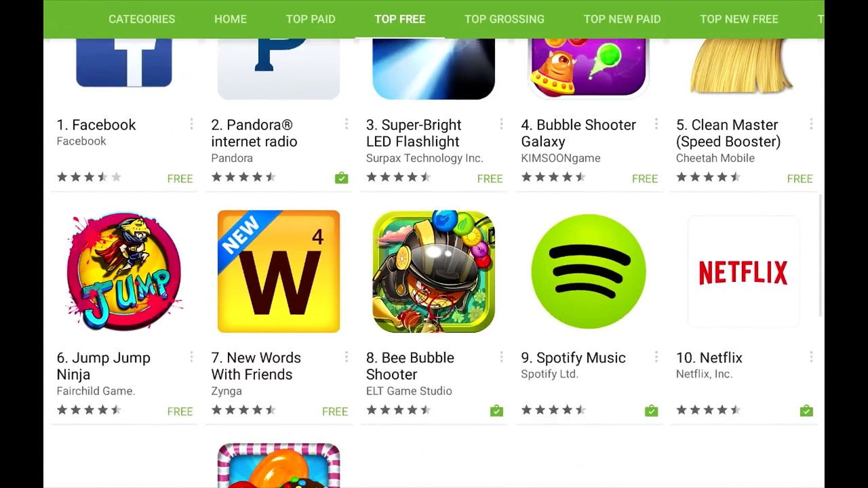The width and height of the screenshot is (868, 488).
Task: Open the Bee Bubble Shooter icon
Action: 434,271
